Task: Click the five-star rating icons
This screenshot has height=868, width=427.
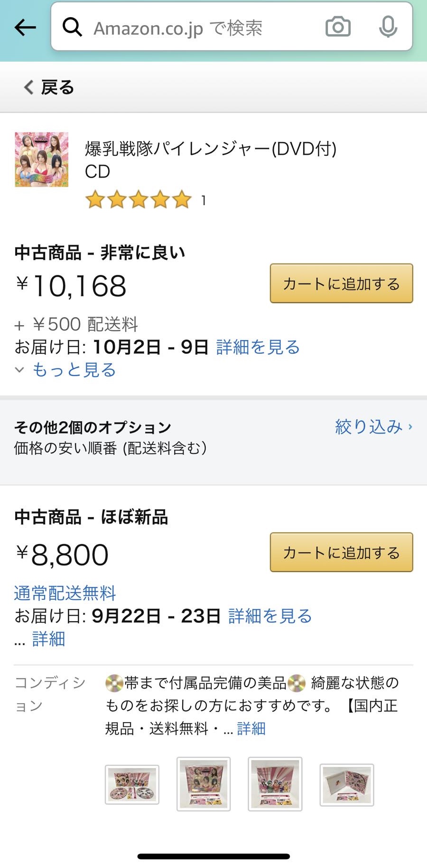Action: [x=139, y=200]
